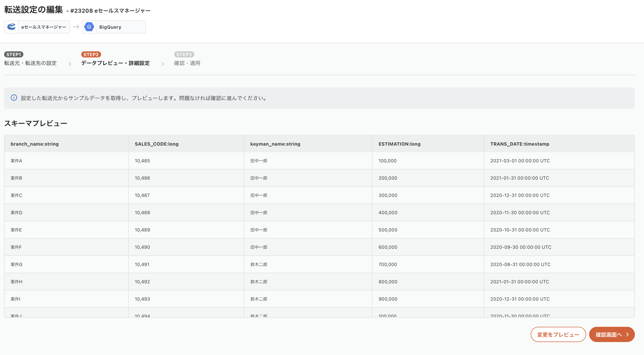Click estimation value 800,000
This screenshot has height=355, width=644.
pyautogui.click(x=388, y=282)
